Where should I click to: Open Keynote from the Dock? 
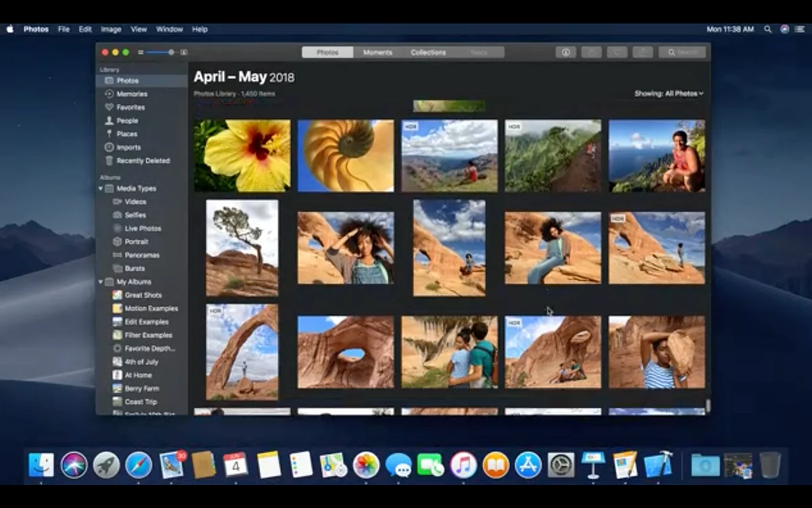click(x=593, y=465)
